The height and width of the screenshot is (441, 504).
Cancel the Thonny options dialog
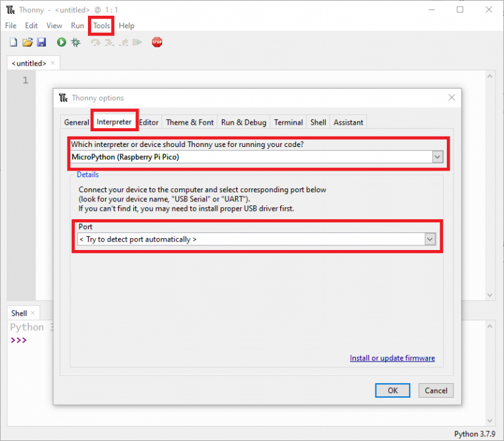pos(436,390)
